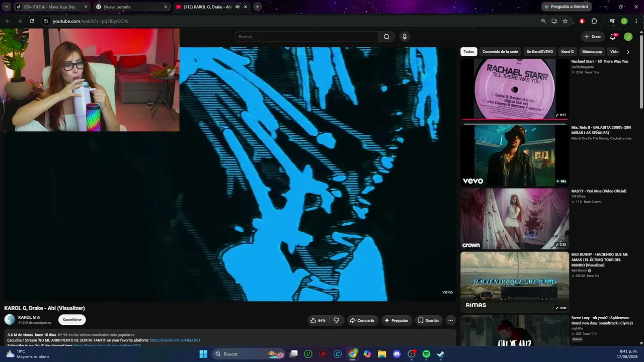644x362 pixels.
Task: Expand the Crear create menu
Action: [593, 37]
